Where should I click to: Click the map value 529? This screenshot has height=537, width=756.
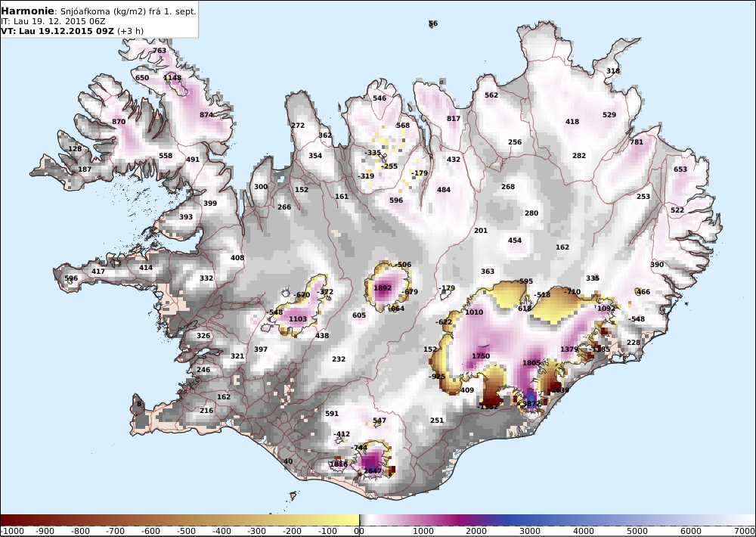609,115
